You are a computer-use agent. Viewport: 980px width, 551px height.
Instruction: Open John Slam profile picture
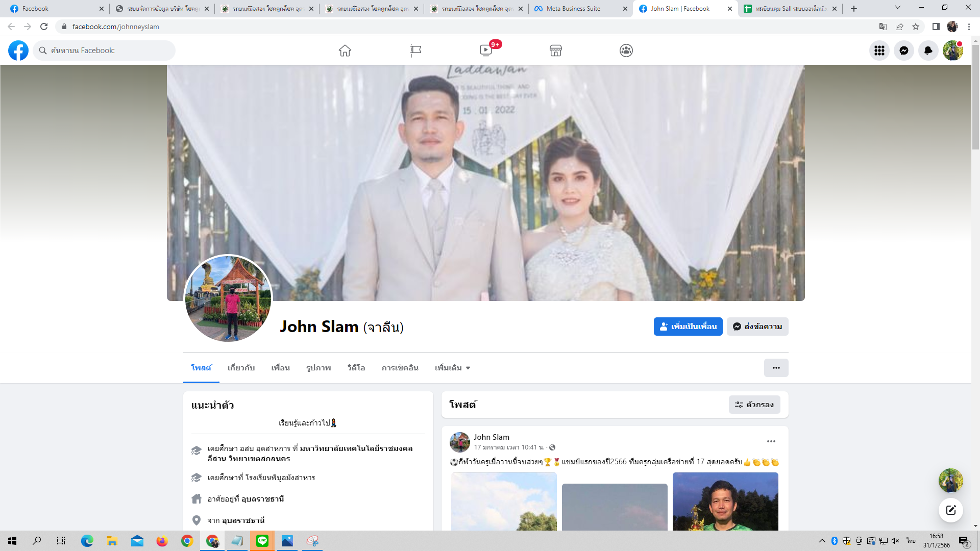(228, 299)
